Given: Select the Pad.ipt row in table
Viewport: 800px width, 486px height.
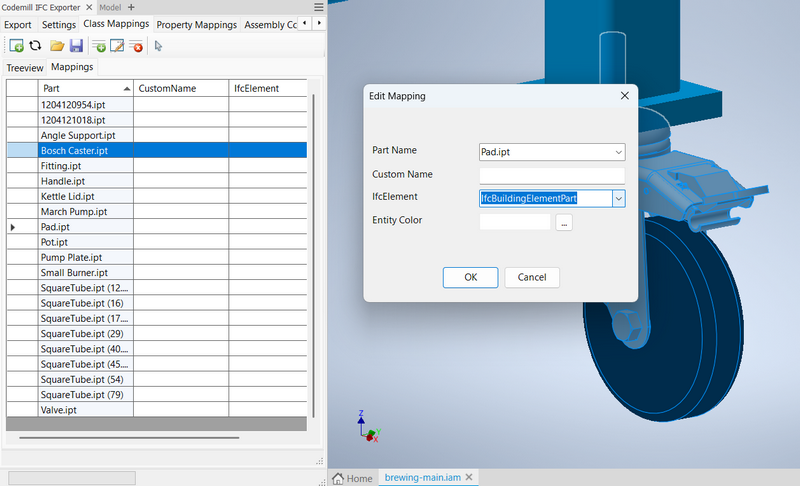Looking at the screenshot, I should (x=157, y=227).
